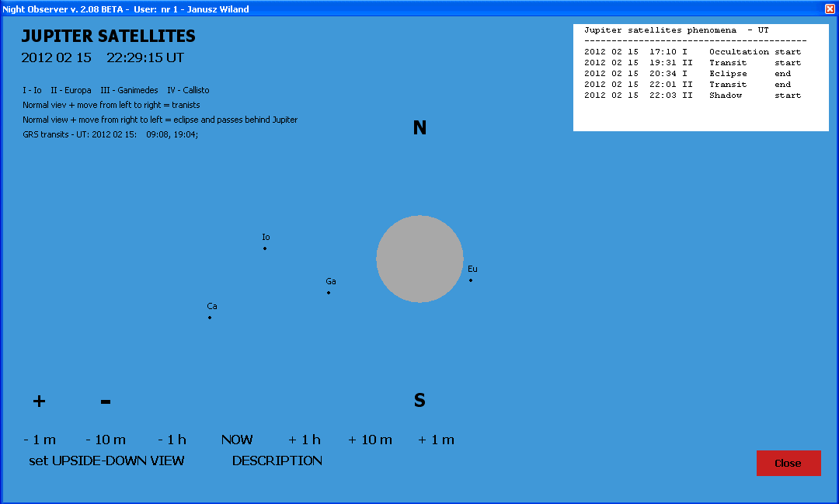Screen dimensions: 839x504
Task: Step back one hour with '- 1 h'
Action: click(172, 440)
